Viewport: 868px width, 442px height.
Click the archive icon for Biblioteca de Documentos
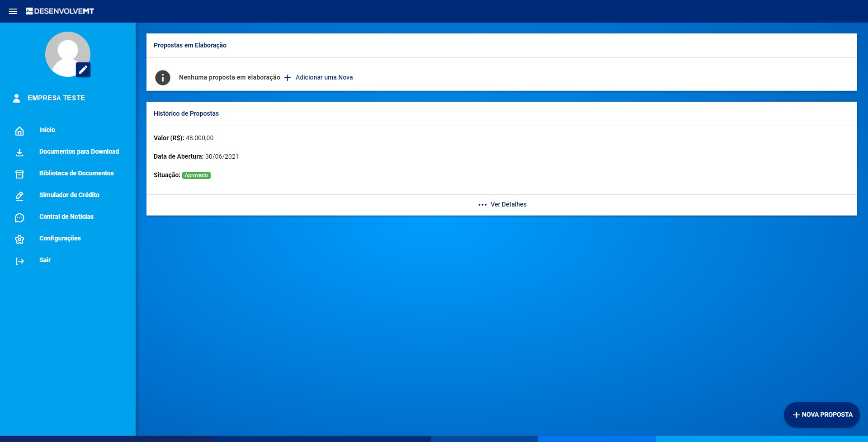tap(19, 174)
